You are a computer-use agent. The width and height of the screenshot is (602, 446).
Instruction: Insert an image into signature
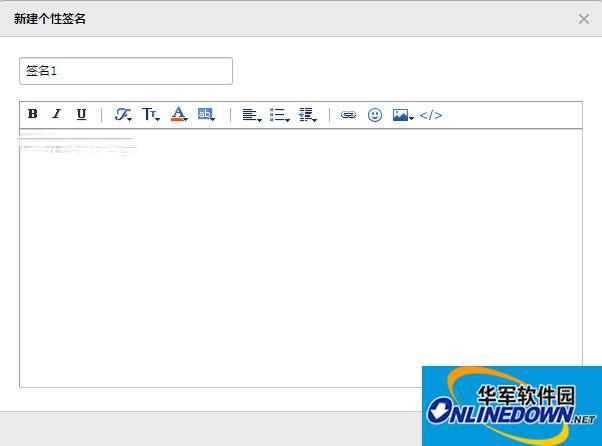coord(402,115)
